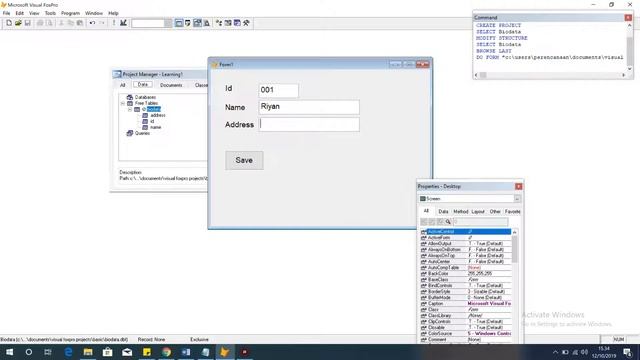640x360 pixels.
Task: Click the Open file toolbar icon
Action: point(18,23)
